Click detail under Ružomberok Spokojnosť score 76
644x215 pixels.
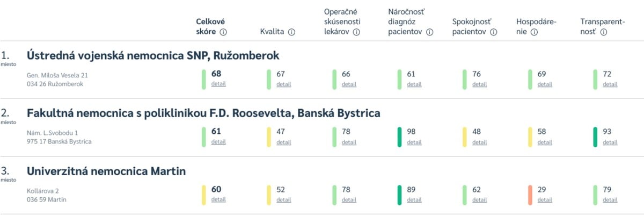tap(479, 84)
